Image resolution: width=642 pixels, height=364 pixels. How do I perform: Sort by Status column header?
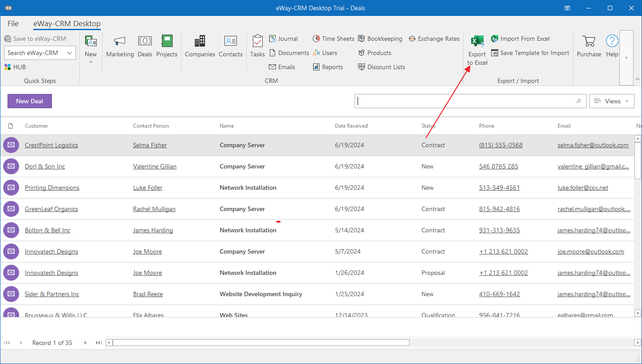click(429, 126)
